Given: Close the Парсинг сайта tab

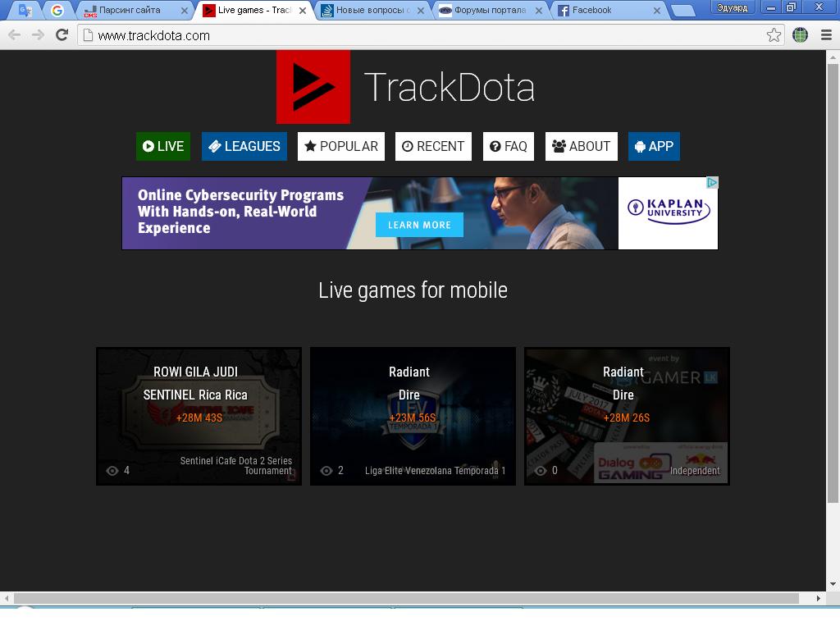Looking at the screenshot, I should [185, 10].
